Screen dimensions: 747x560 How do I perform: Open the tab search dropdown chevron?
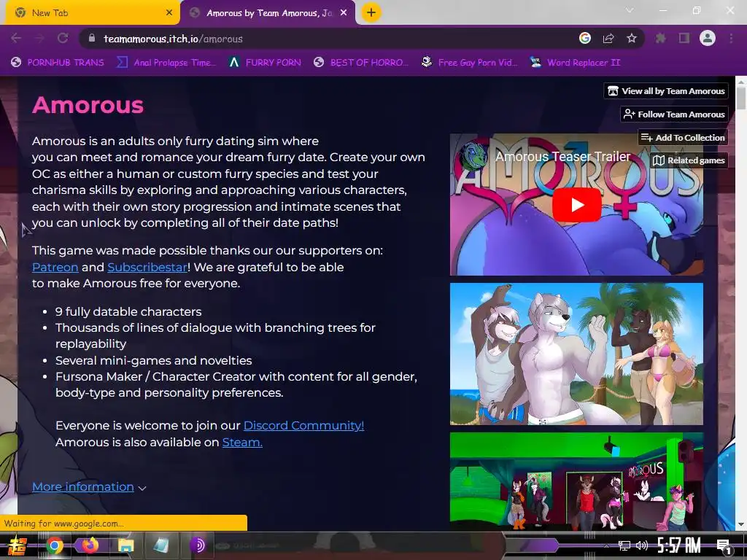[630, 10]
